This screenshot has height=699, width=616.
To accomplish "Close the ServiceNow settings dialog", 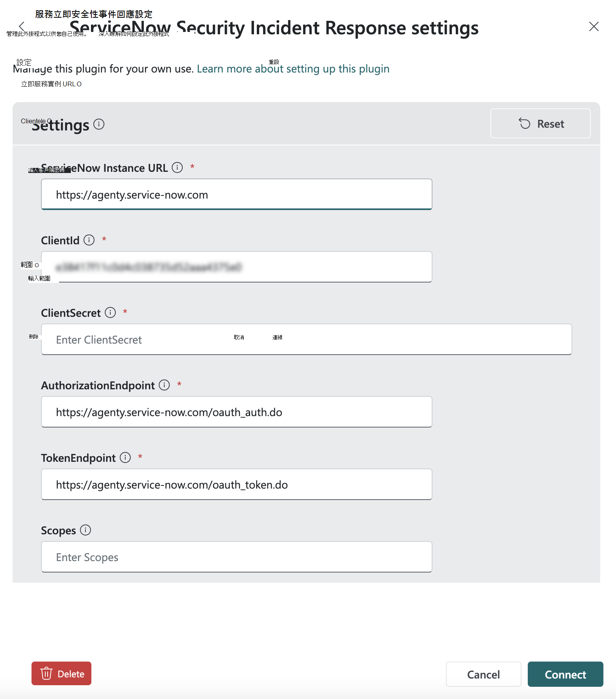I will [594, 26].
